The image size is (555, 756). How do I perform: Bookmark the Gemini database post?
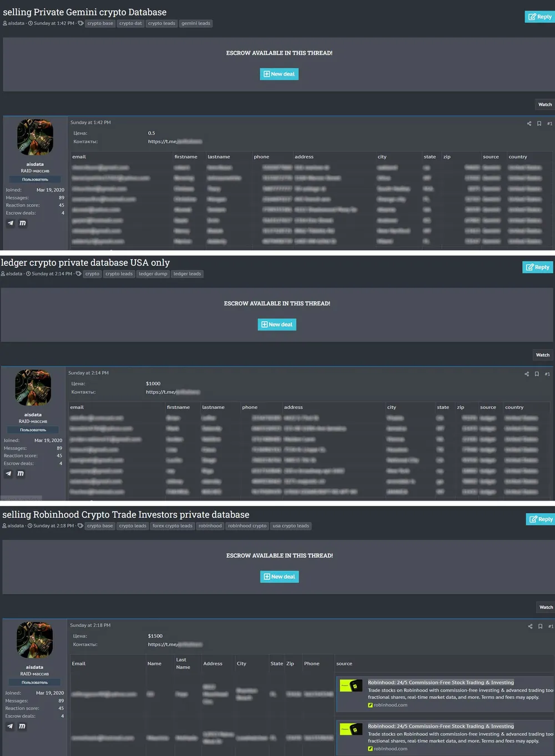tap(539, 123)
